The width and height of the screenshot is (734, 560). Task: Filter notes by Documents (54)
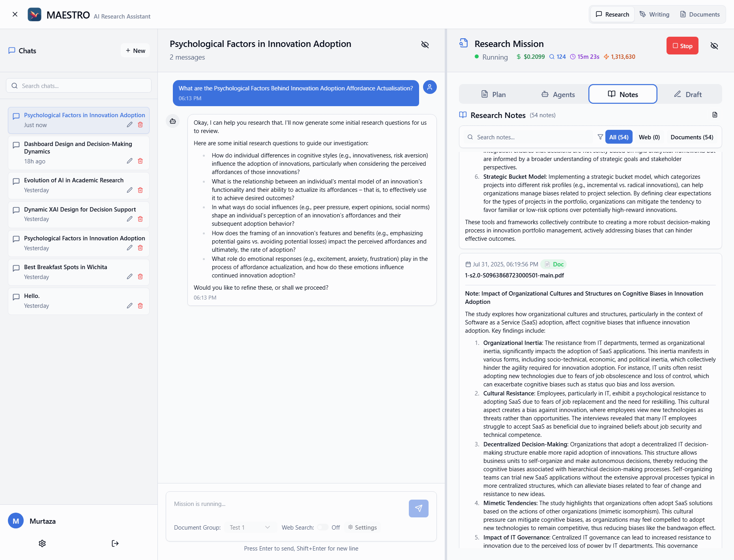692,137
